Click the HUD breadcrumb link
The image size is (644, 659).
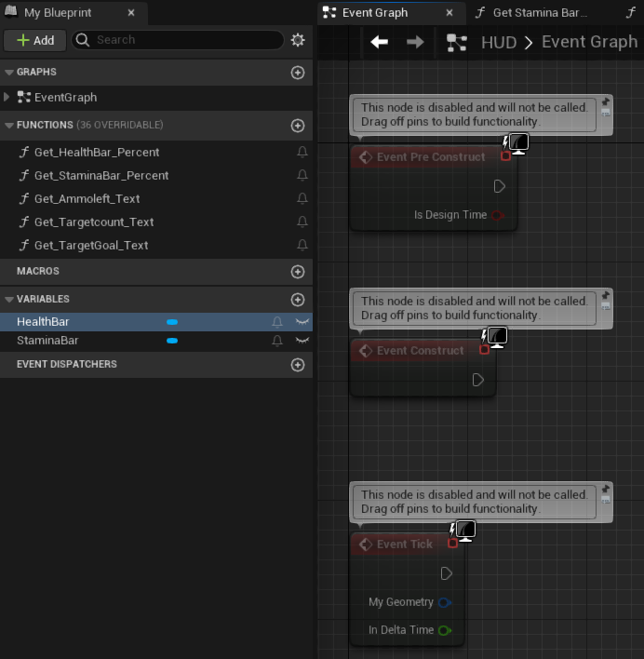click(x=499, y=43)
